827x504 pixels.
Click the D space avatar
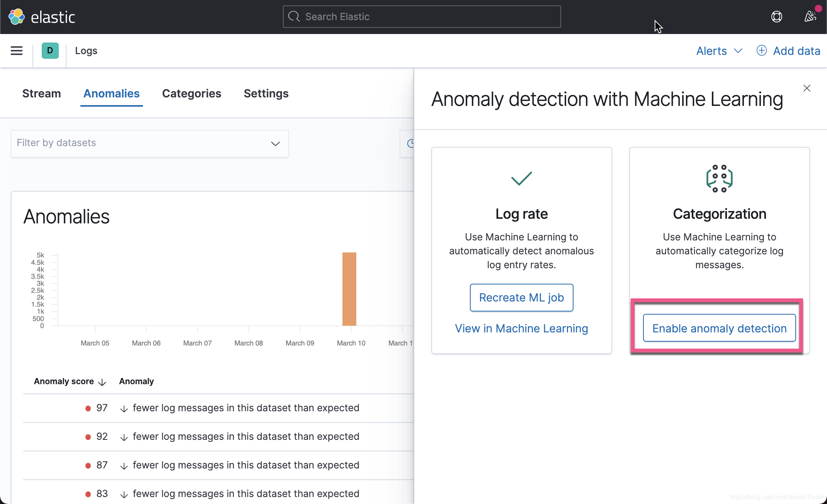tap(50, 51)
